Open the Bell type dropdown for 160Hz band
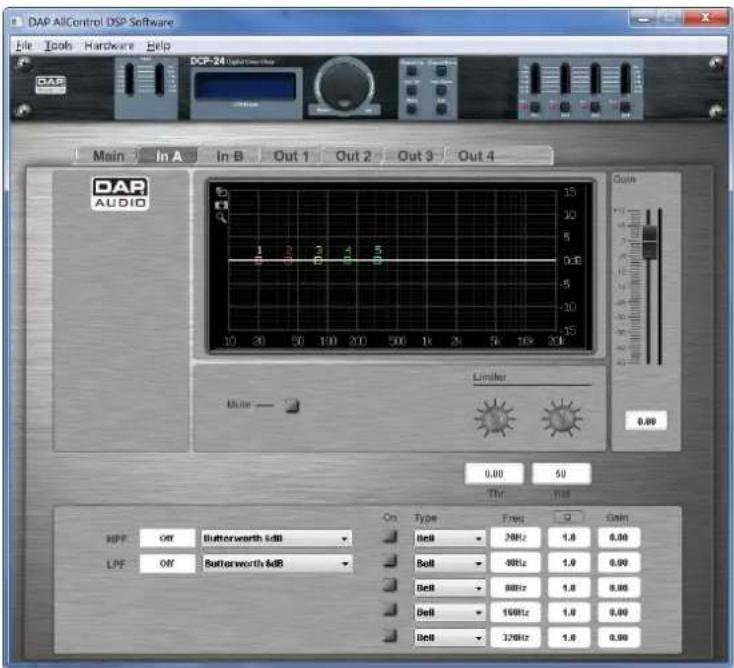Screen dimensions: 734x668 (449, 612)
